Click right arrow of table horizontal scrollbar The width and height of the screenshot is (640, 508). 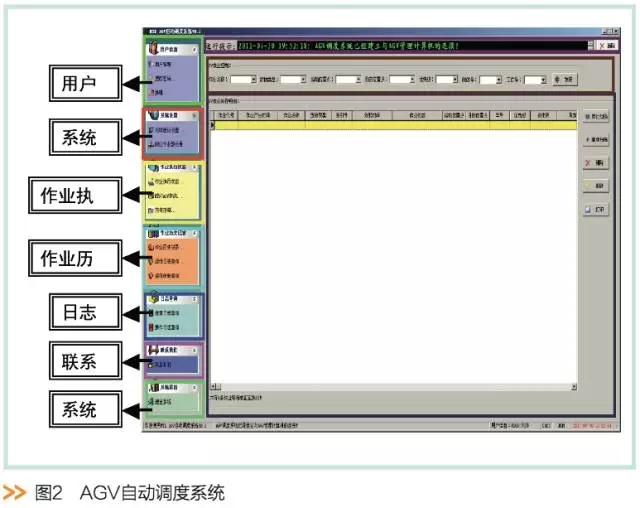(x=574, y=387)
